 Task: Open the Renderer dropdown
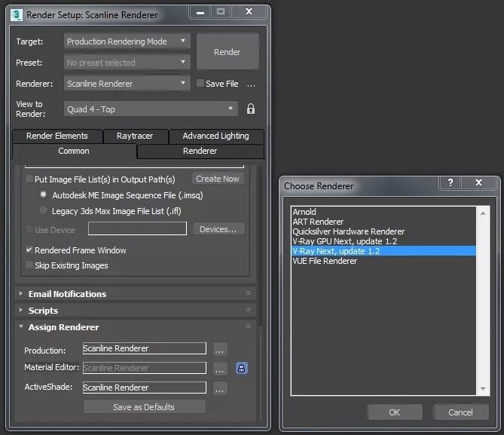[x=127, y=84]
